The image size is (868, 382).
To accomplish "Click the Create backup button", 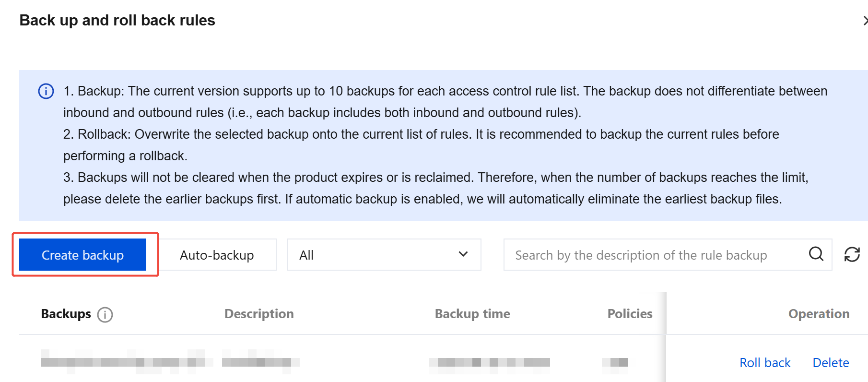I will point(82,255).
